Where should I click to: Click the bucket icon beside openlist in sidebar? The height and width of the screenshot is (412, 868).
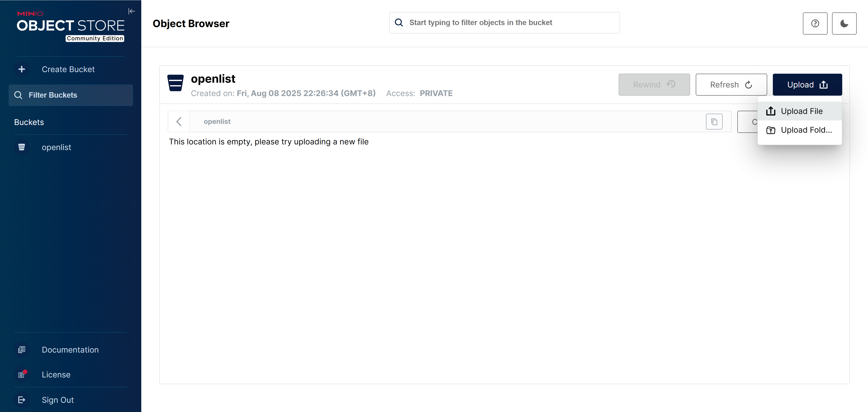pos(21,147)
